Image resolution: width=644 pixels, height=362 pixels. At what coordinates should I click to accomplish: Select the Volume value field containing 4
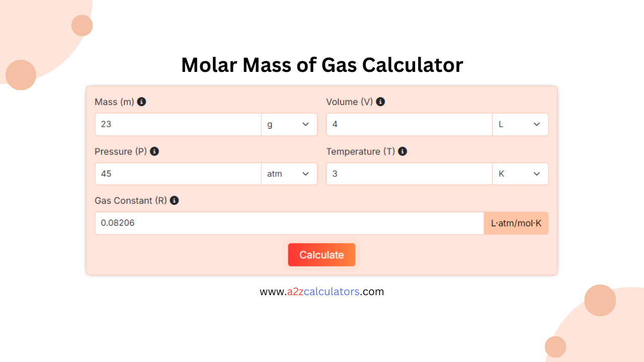coord(409,124)
